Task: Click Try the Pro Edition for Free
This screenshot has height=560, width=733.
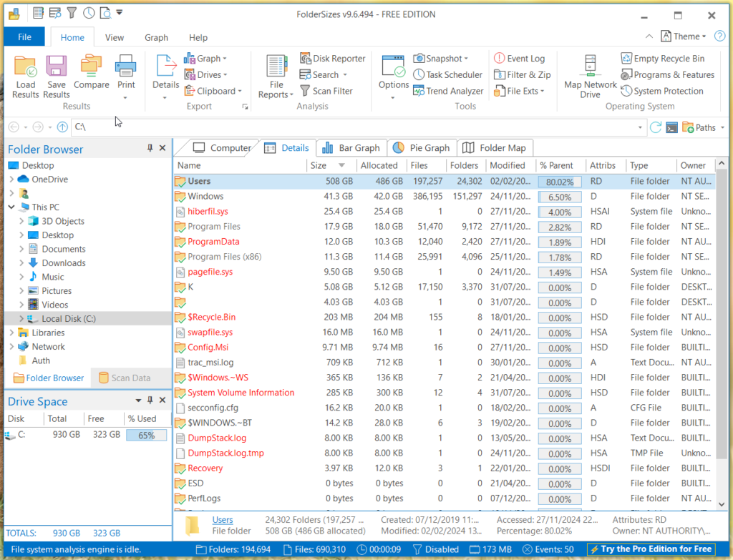Action: (x=651, y=549)
